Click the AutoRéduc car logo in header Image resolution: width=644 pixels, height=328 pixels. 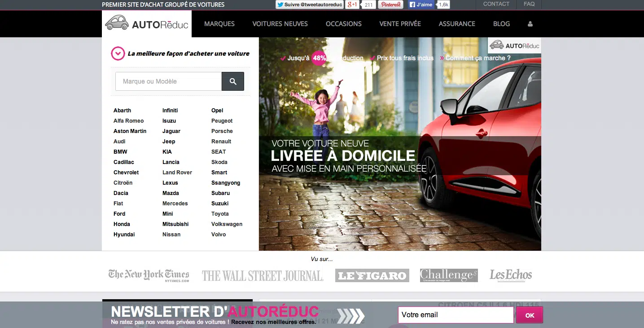[147, 23]
